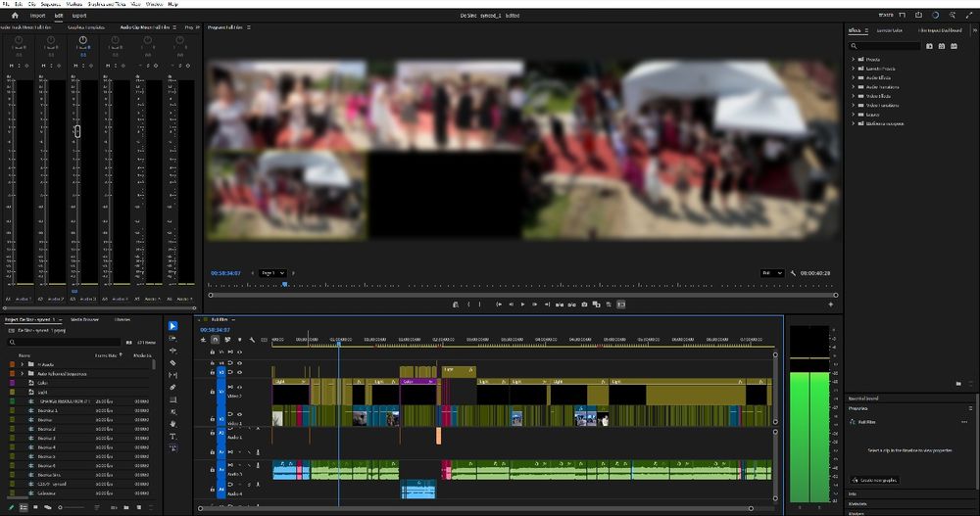Screen dimensions: 980x516
Task: Toggle Snap in Timeline
Action: (x=215, y=340)
